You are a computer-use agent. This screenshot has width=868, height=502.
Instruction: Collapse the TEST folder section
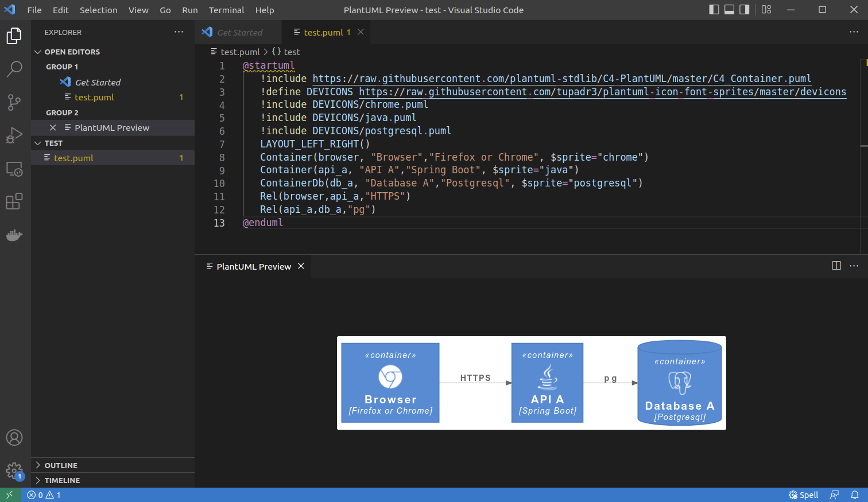click(x=38, y=143)
